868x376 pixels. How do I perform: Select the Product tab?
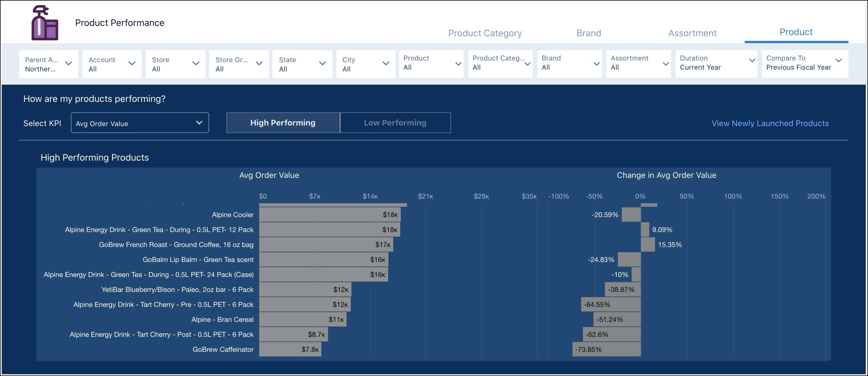[x=796, y=32]
